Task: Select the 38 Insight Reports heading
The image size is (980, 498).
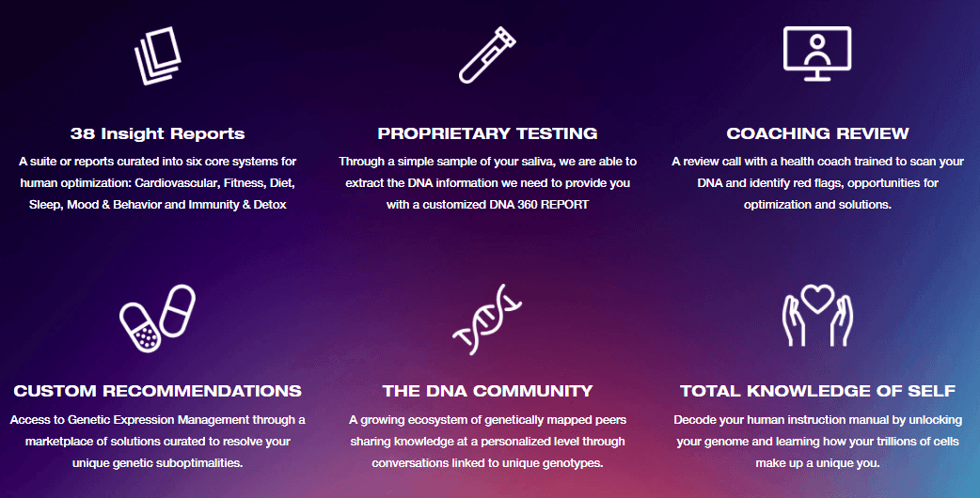Action: pyautogui.click(x=157, y=133)
